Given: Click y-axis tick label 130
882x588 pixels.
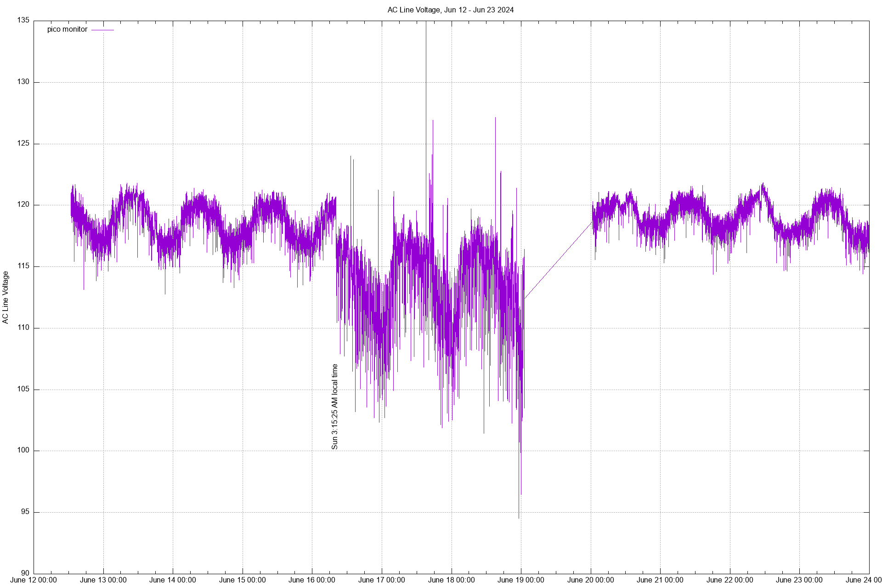Looking at the screenshot, I should (24, 82).
